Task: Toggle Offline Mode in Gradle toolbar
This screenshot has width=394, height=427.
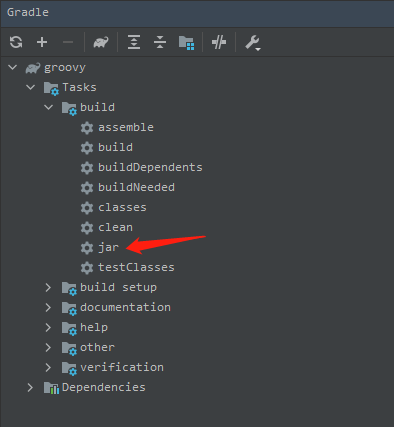Action: coord(219,42)
